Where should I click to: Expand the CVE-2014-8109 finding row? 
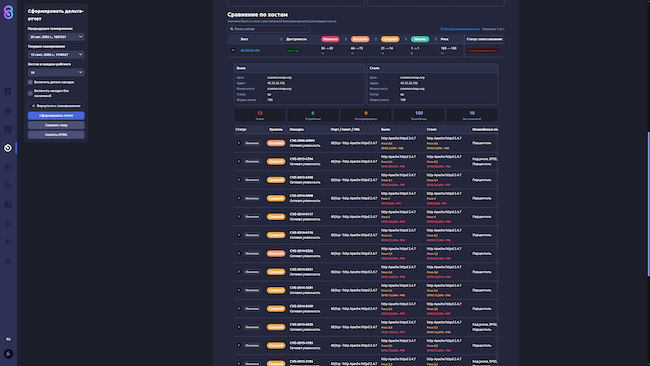click(238, 308)
